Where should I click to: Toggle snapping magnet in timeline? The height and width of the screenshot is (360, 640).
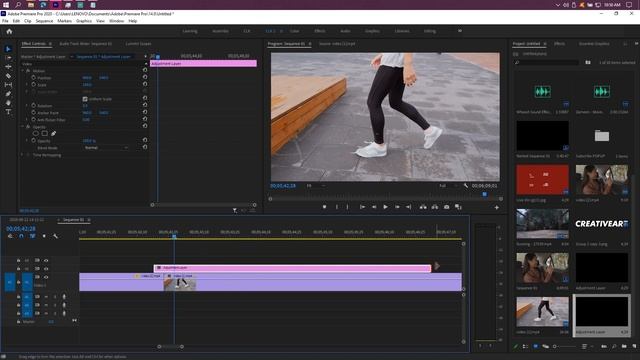coord(21,236)
